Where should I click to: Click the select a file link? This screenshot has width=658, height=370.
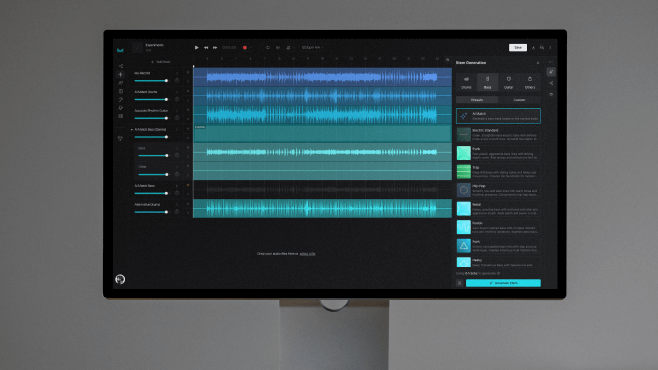pos(307,254)
